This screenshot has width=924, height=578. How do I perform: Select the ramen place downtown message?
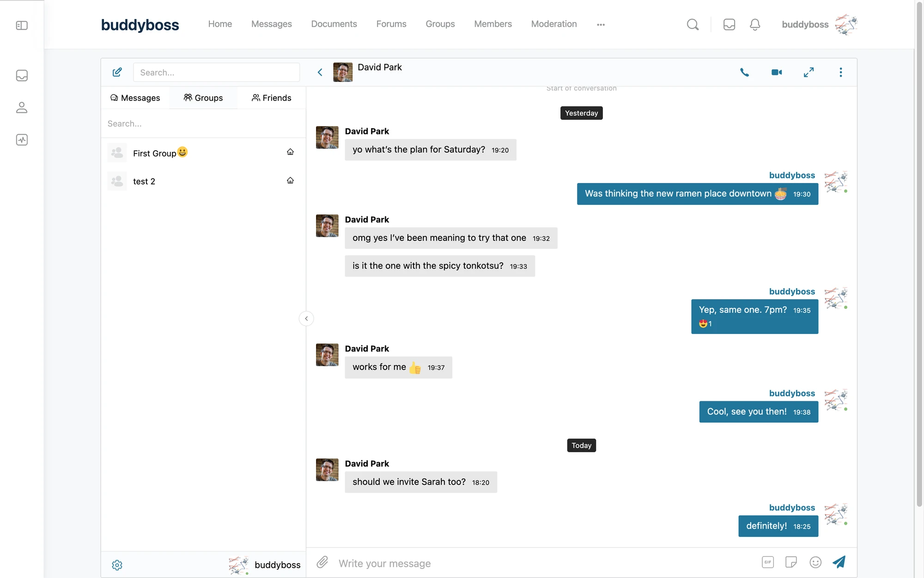click(698, 194)
